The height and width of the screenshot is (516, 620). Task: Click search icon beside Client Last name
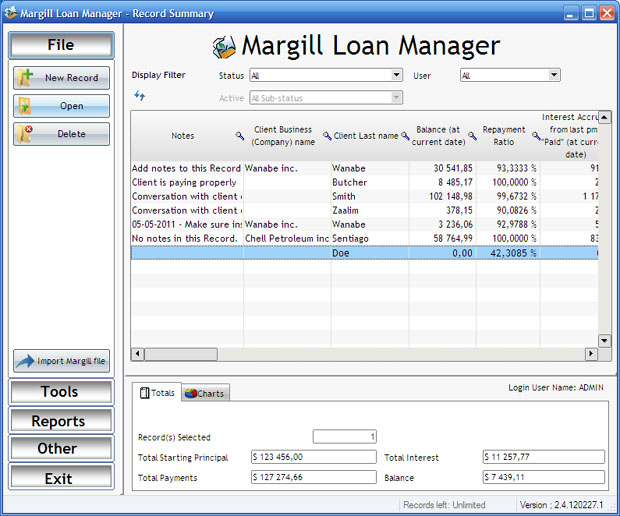click(405, 136)
